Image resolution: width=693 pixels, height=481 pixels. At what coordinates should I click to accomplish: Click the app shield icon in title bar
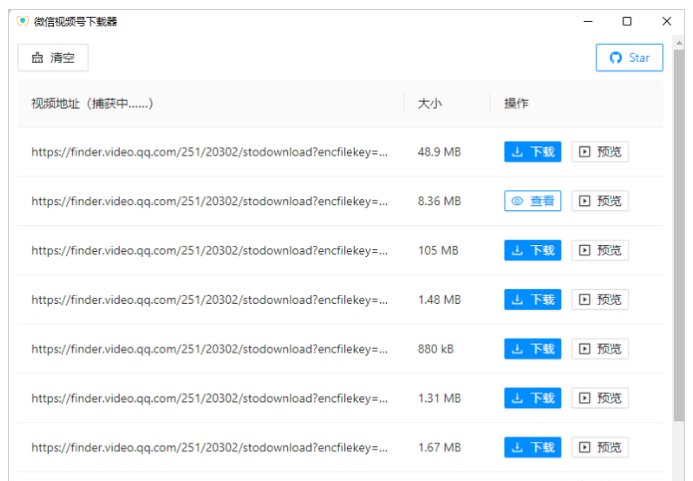point(22,21)
